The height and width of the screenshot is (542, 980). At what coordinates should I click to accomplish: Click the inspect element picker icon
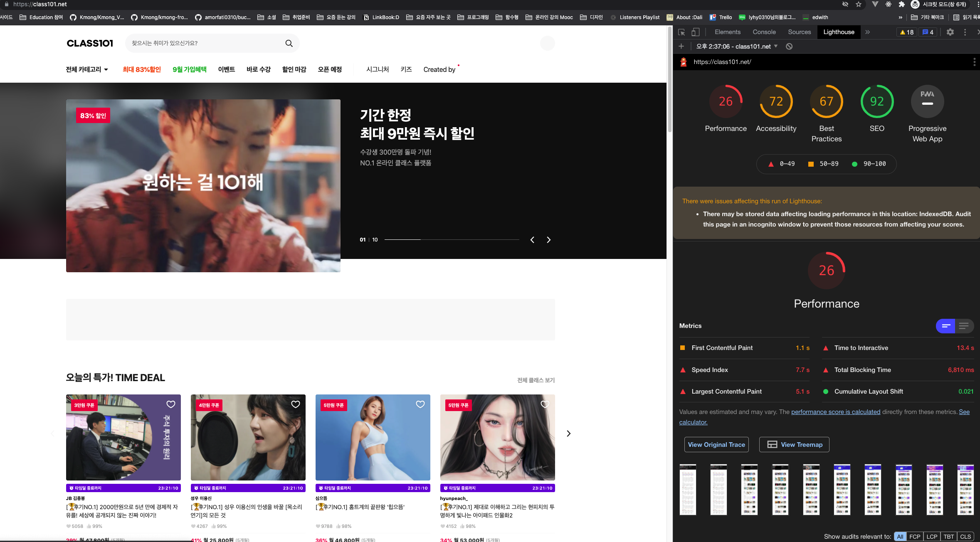(x=681, y=32)
